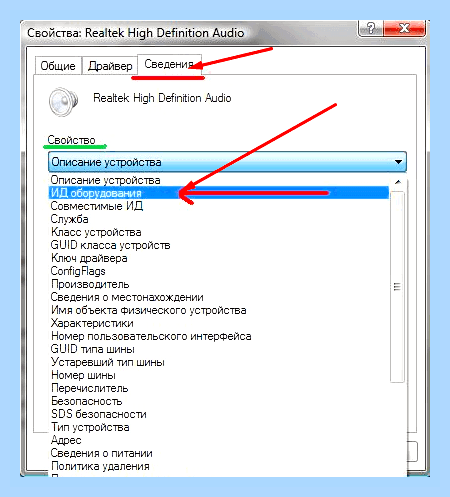Pick Имя объекта физического устройства
This screenshot has height=497, width=450.
point(219,310)
